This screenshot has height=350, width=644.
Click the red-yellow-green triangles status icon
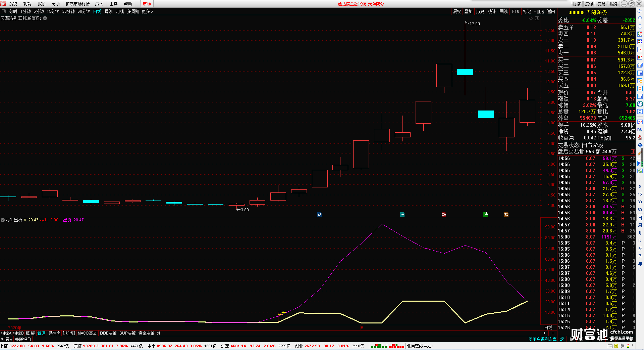[629, 346]
